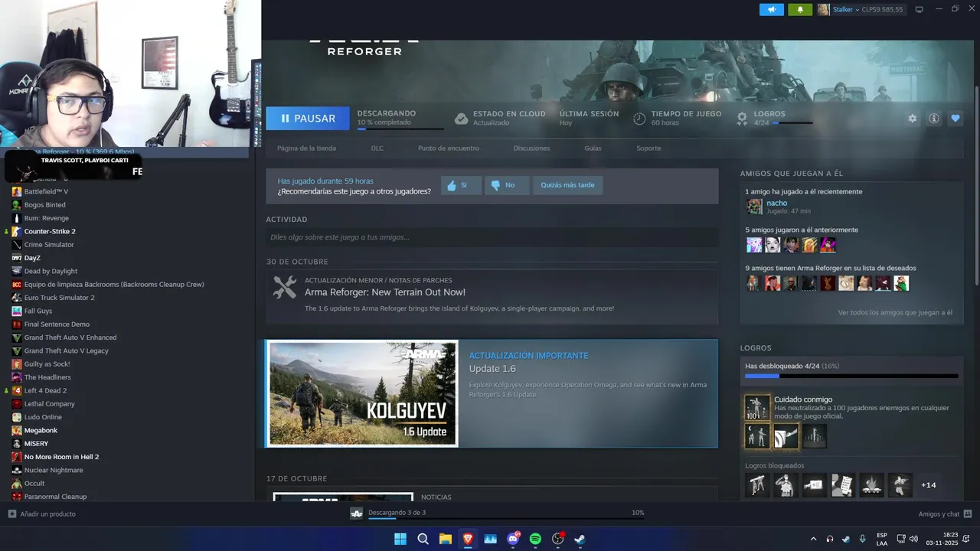Expand hidden system tray icons

pyautogui.click(x=813, y=539)
